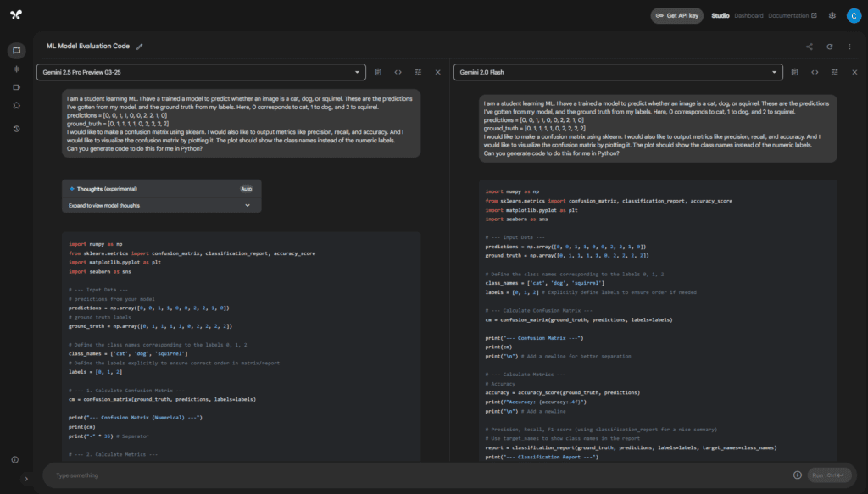Screen dimensions: 868x494
Task: Open system instructions for Gemini 2.0 Flash pane
Action: tap(795, 72)
